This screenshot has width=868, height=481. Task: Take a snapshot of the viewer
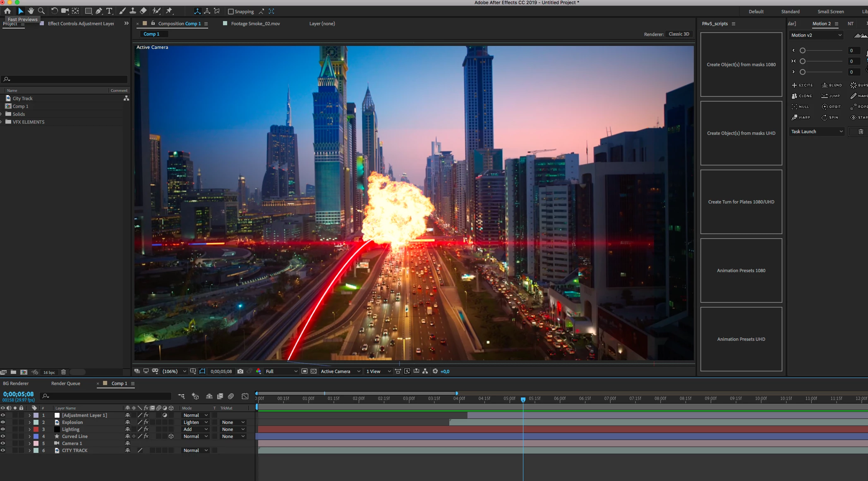(240, 371)
